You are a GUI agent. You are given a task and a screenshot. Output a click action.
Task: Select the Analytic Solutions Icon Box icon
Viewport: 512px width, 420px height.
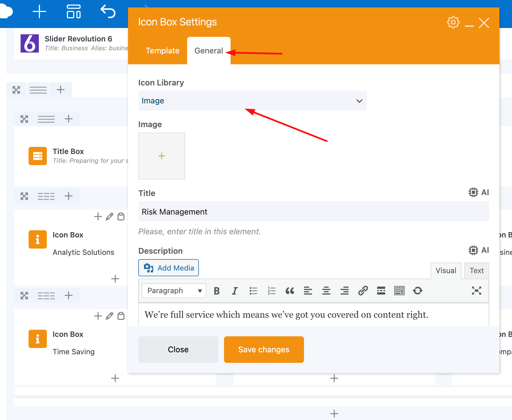pyautogui.click(x=38, y=239)
